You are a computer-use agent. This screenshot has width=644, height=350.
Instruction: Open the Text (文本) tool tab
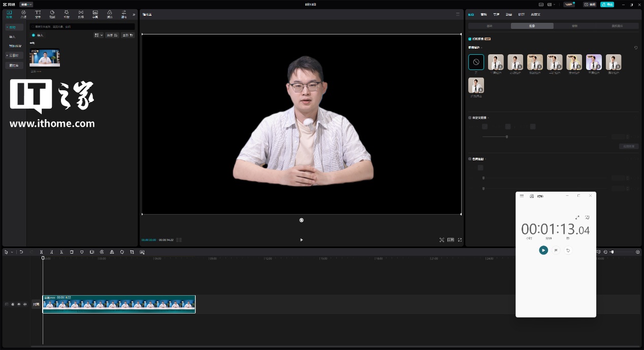tap(38, 14)
